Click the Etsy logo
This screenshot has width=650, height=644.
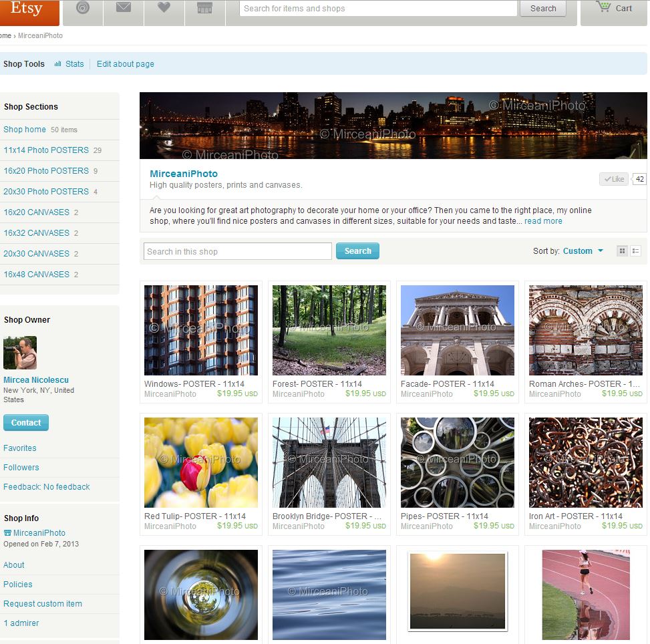coord(27,9)
